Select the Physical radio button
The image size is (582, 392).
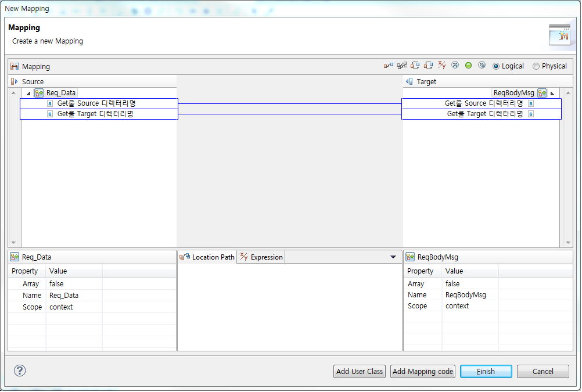click(x=536, y=66)
